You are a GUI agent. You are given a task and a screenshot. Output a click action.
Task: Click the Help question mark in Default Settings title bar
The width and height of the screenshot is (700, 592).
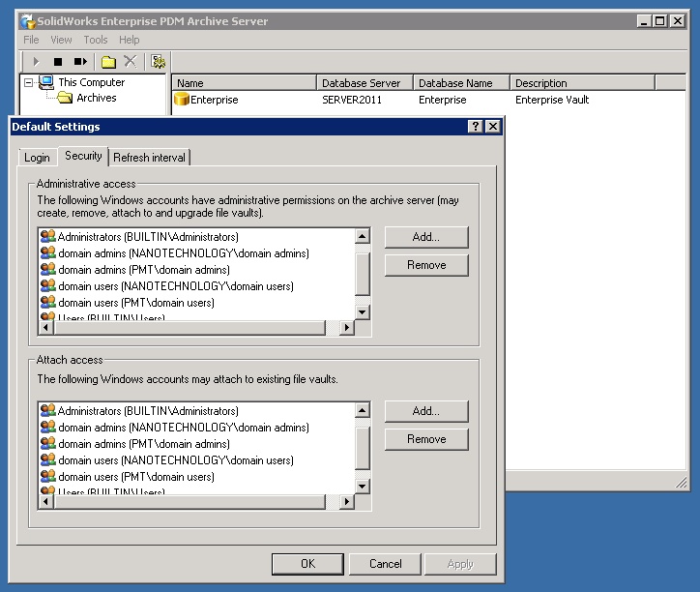[476, 127]
